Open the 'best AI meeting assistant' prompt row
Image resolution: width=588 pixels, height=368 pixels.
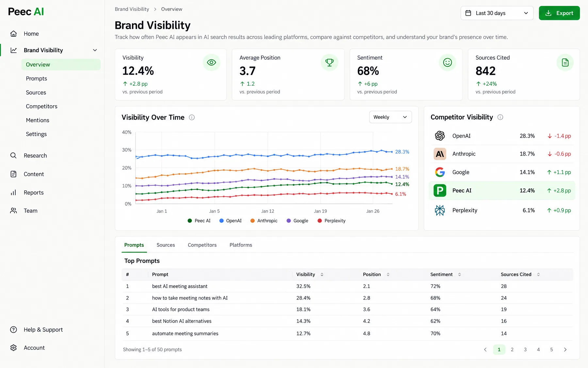click(x=347, y=286)
